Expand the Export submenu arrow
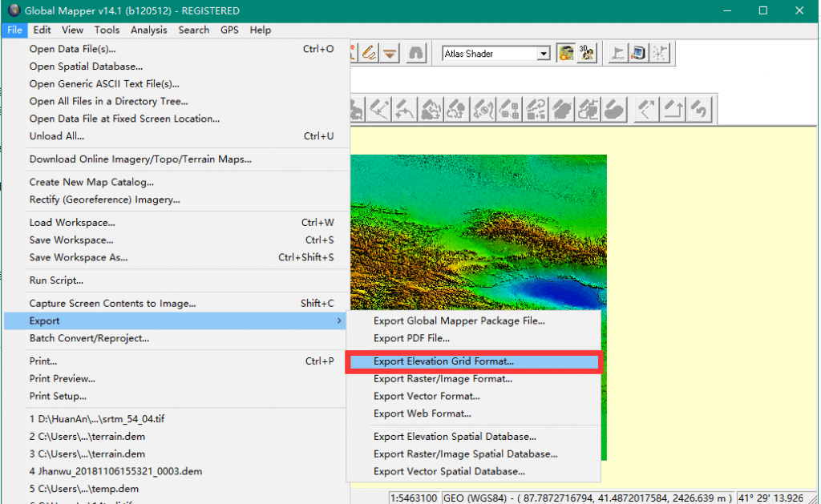The width and height of the screenshot is (821, 504). 340,321
